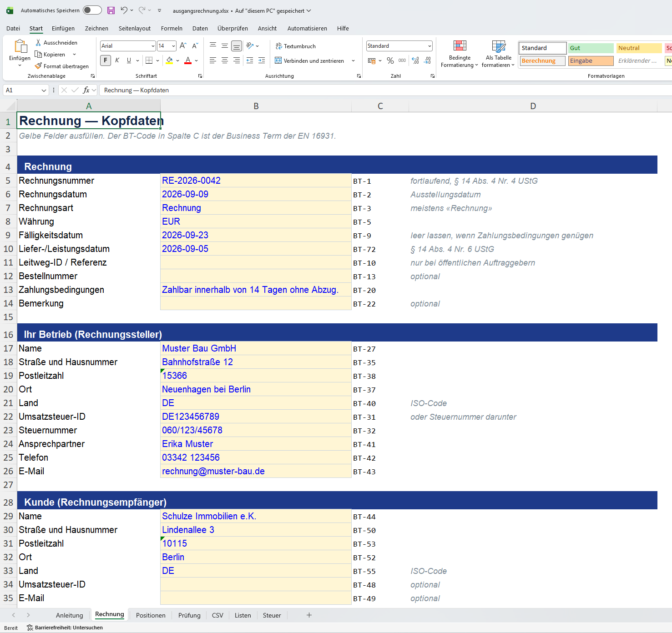The width and height of the screenshot is (672, 633).
Task: Save the workbook with the floppy disk icon
Action: click(111, 10)
